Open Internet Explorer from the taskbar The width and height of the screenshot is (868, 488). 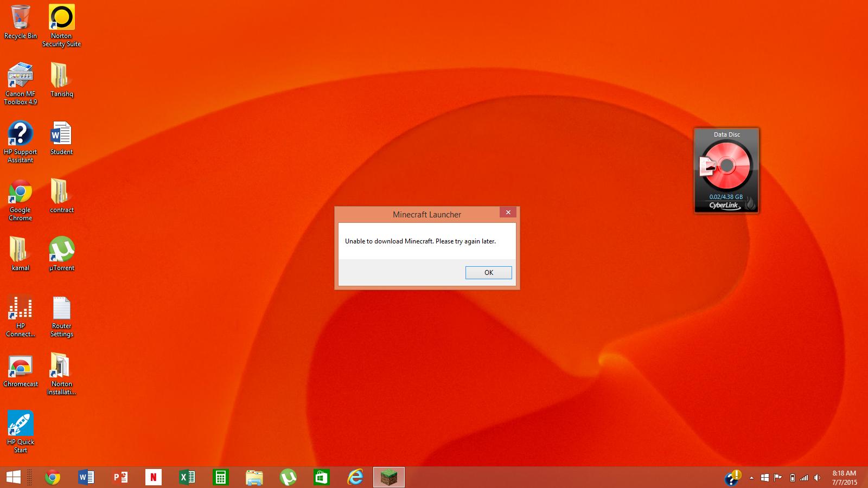[355, 478]
